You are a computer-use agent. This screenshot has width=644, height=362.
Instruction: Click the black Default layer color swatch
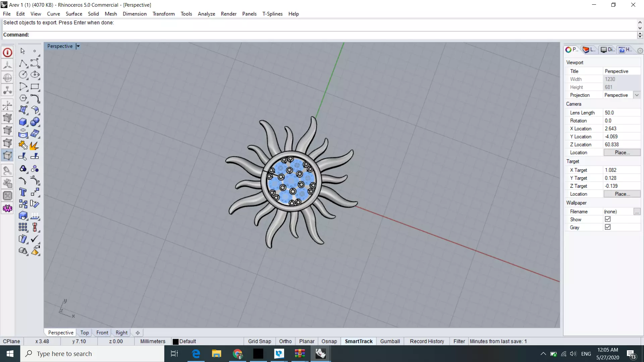[175, 342]
